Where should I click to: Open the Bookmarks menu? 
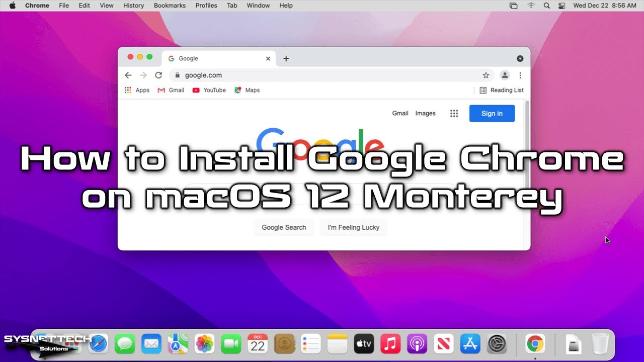click(170, 6)
